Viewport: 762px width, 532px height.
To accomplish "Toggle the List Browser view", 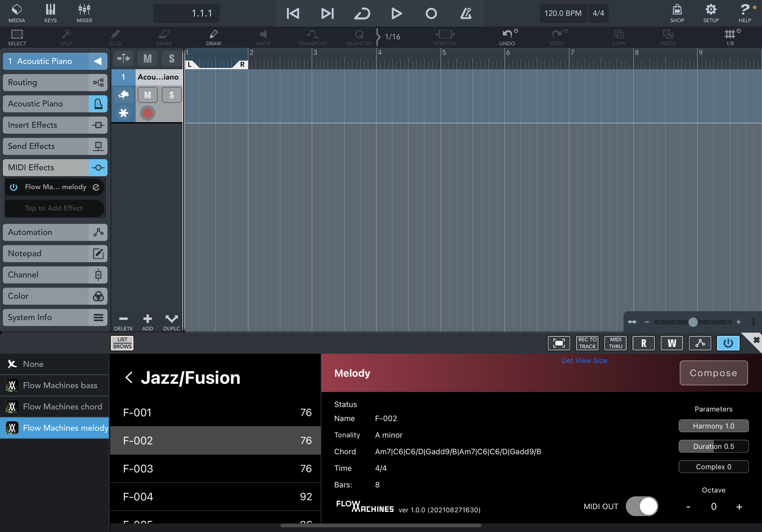I will click(122, 343).
